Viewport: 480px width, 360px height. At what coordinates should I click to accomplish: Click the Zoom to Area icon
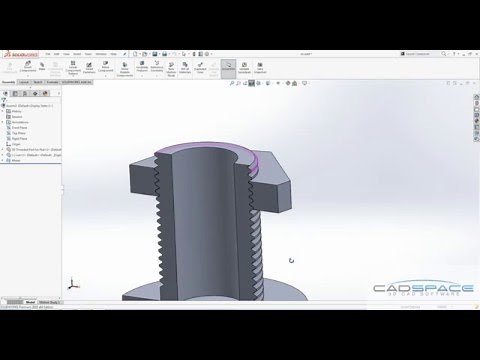pos(238,83)
